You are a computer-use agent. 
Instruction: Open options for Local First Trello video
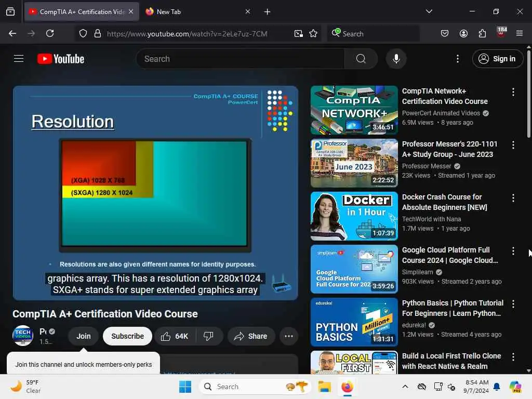[513, 356]
